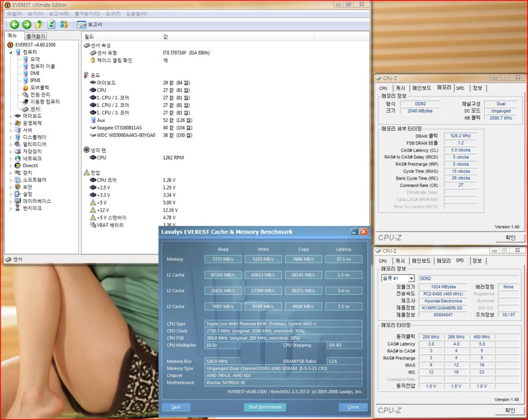This screenshot has height=420, width=528.
Task: Click the Up level arrow toolbar icon
Action: coord(39,24)
